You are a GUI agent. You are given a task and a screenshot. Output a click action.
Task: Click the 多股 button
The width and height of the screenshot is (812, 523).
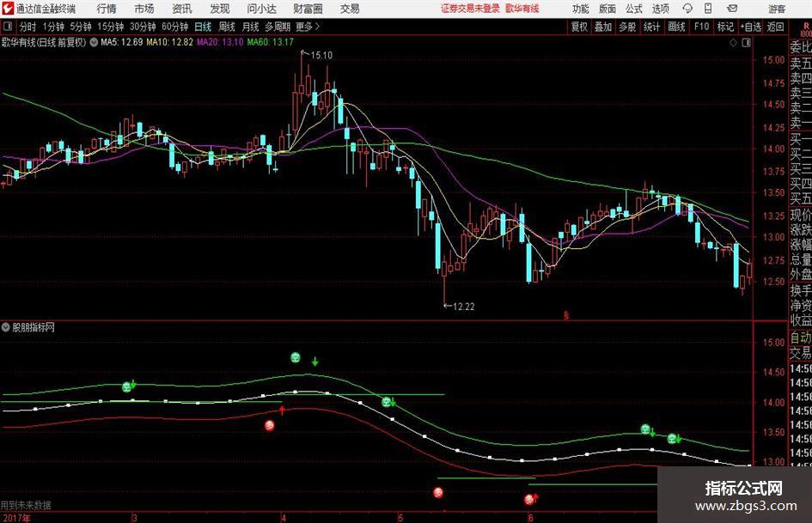click(627, 27)
